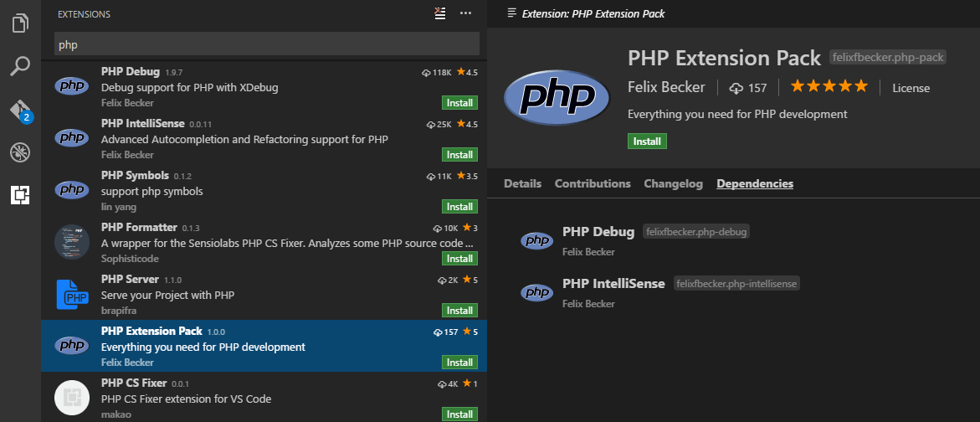
Task: Open the Search view in activity bar
Action: 20,66
